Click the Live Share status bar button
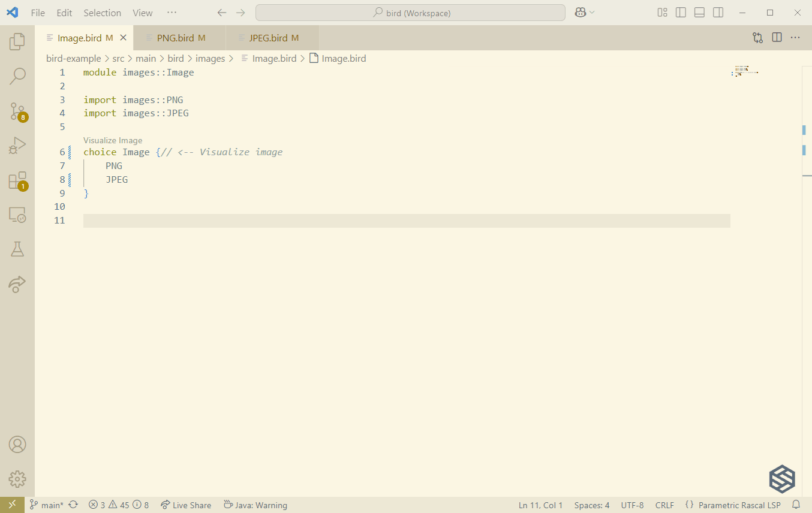The image size is (812, 513). pyautogui.click(x=186, y=505)
